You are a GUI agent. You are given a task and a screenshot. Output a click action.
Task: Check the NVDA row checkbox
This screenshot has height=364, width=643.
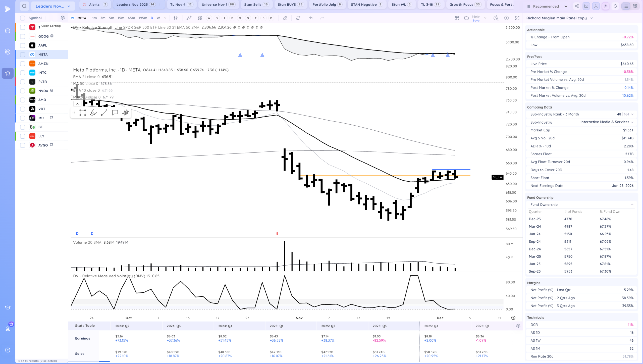pyautogui.click(x=22, y=91)
